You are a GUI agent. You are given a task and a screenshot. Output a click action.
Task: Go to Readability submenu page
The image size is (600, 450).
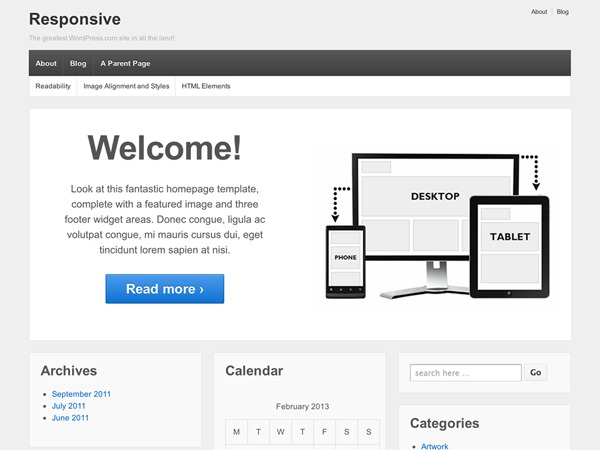[x=53, y=86]
